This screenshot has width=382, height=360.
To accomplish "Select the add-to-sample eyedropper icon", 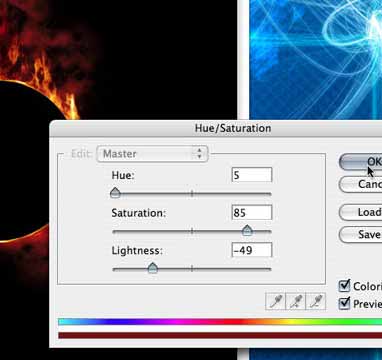I will pyautogui.click(x=296, y=301).
